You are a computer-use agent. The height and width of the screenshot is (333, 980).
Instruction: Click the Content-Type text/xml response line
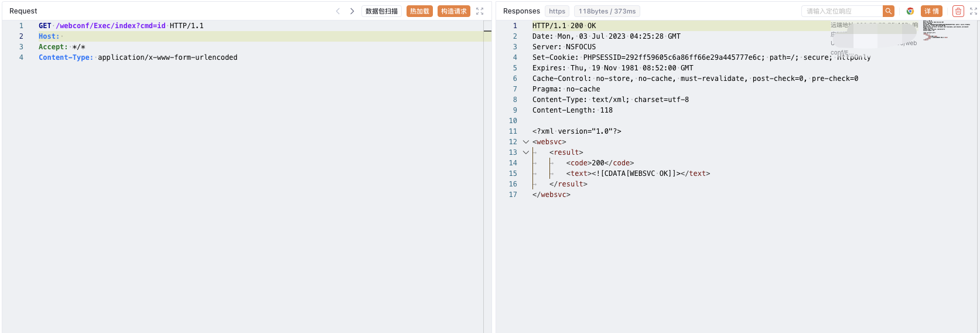tap(610, 100)
